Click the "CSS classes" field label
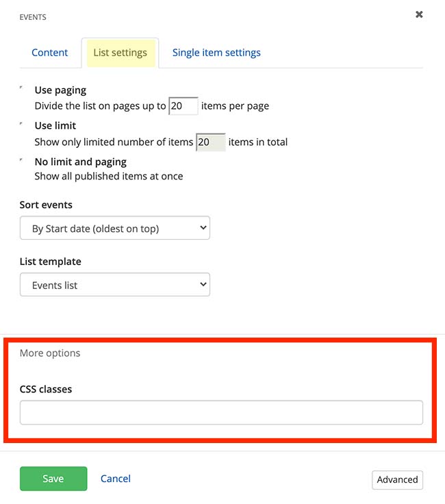Image resolution: width=445 pixels, height=504 pixels. tap(46, 389)
